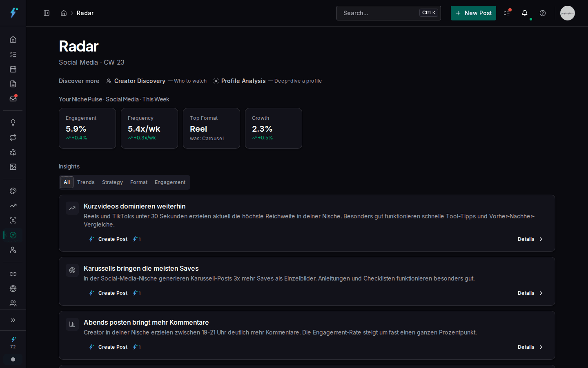Click the Top Format Reel card

(x=212, y=128)
